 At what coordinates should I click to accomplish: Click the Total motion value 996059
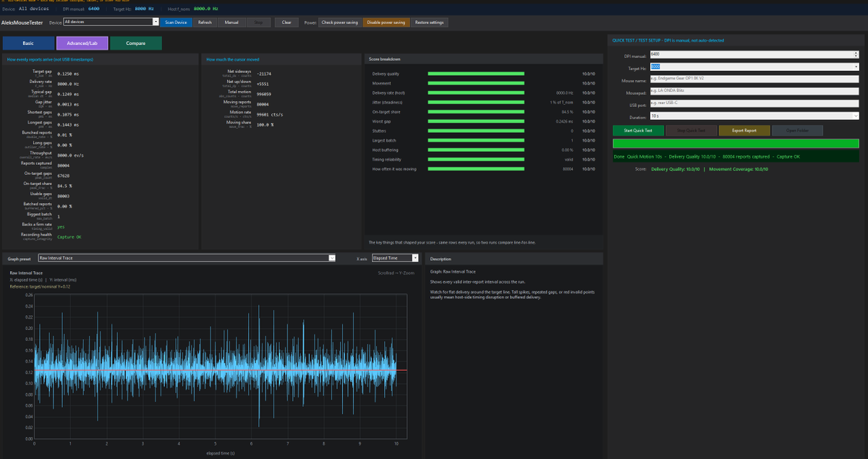[x=264, y=94]
